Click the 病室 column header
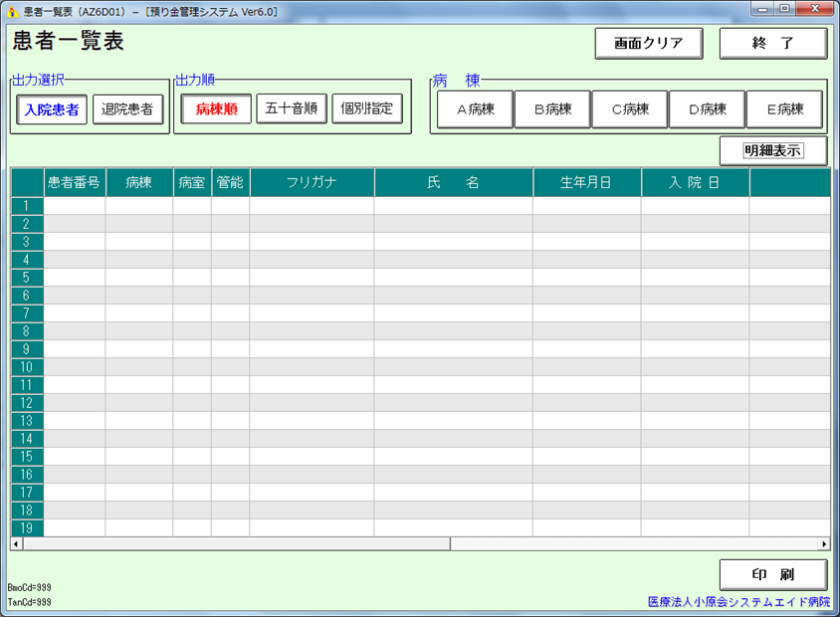 (x=192, y=183)
